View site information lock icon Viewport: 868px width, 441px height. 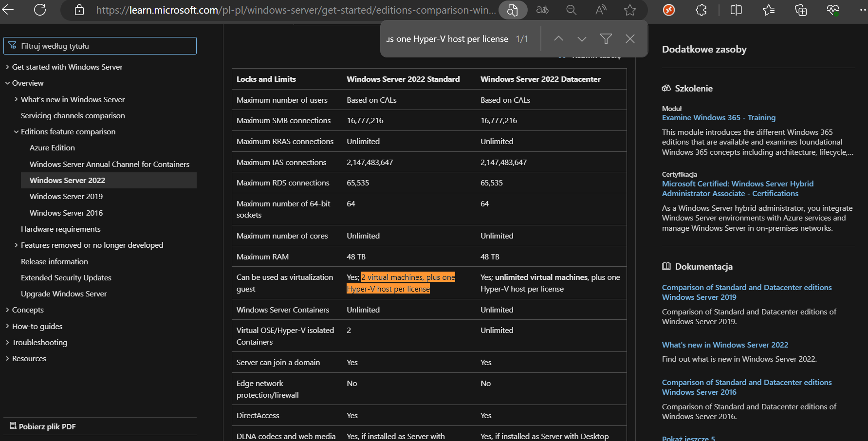[x=79, y=10]
